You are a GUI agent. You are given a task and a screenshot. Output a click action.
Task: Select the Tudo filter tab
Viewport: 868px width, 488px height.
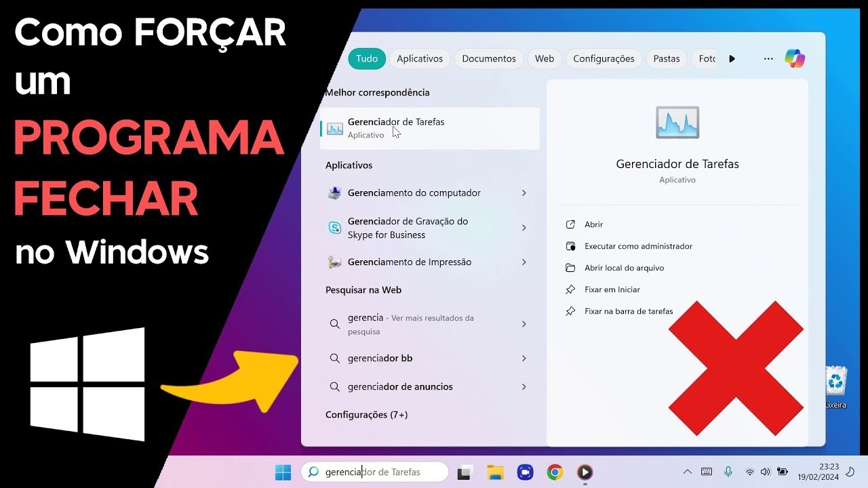[x=367, y=59]
